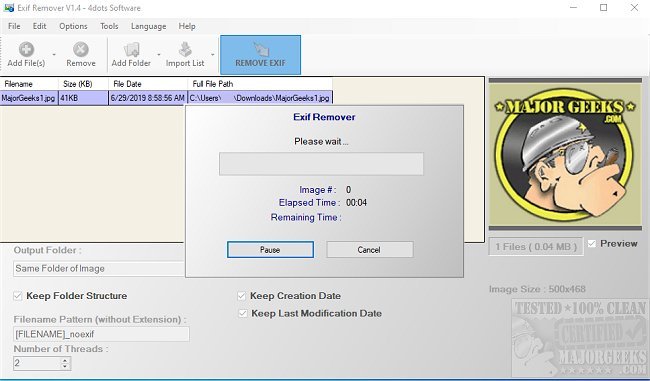Viewport: 650px width, 381px height.
Task: Click the 1 Files (0.04 MB) button
Action: [x=536, y=247]
